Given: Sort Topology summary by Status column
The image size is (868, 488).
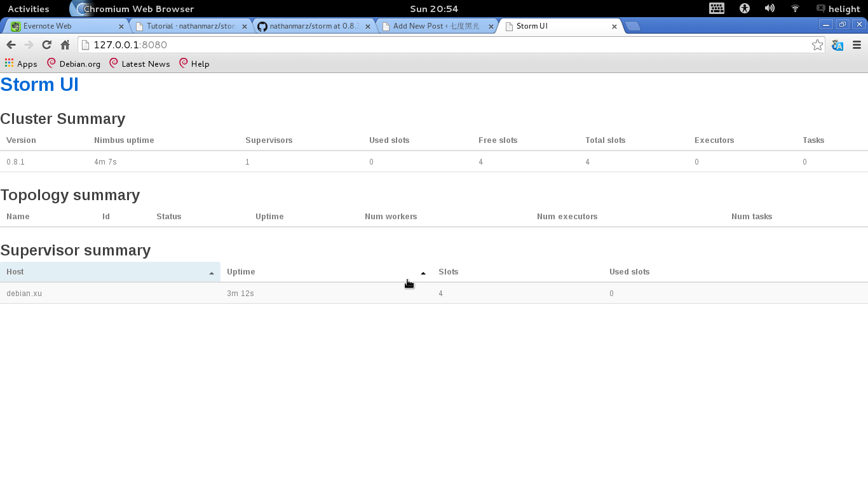Looking at the screenshot, I should coord(169,217).
